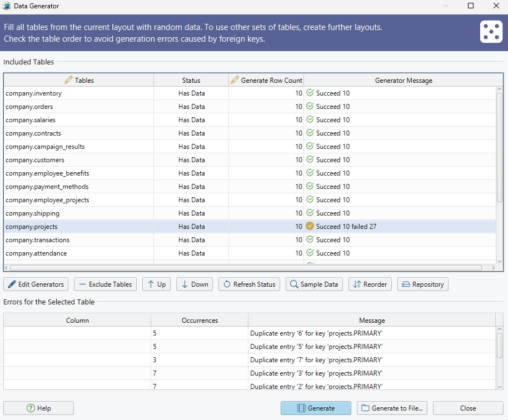Open the Repository button
Image resolution: width=508 pixels, height=420 pixels.
(x=423, y=284)
